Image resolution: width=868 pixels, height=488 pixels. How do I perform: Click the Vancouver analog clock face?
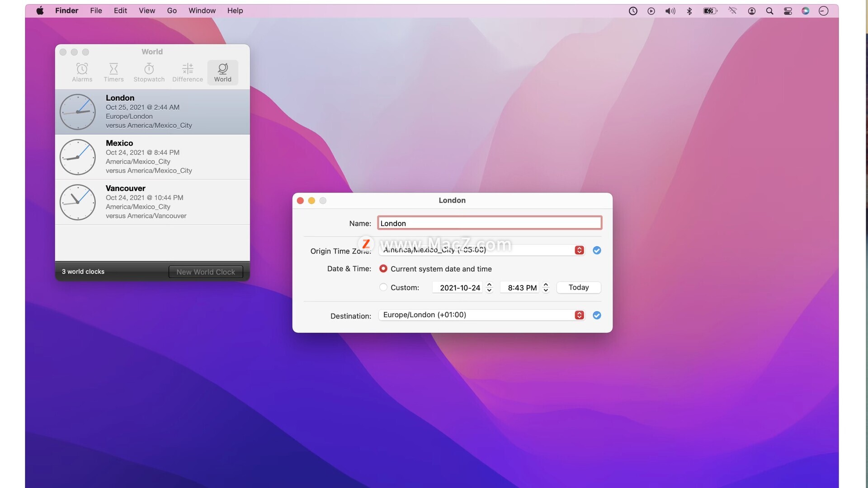pyautogui.click(x=78, y=202)
